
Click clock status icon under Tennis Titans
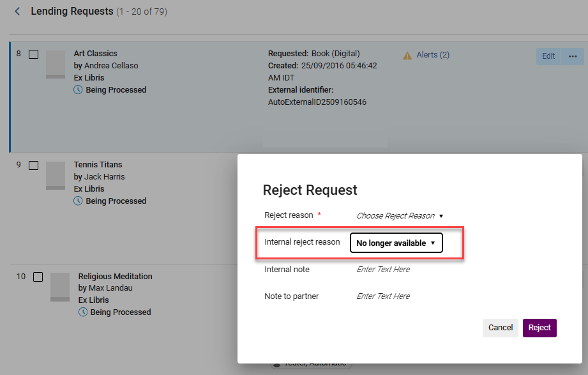pos(78,201)
